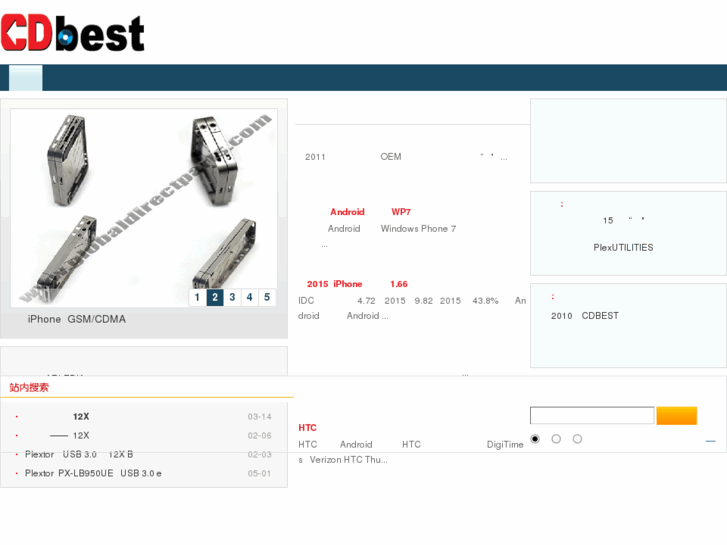Viewport: 727px width, 545px height.
Task: Go to slide 2 in image carousel
Action: (x=215, y=297)
